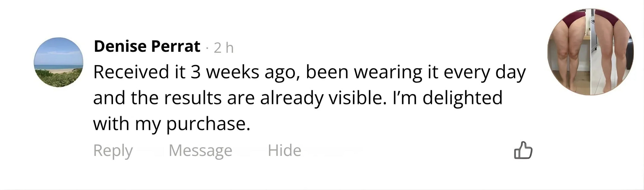The height and width of the screenshot is (190, 644).
Task: Click the word "wearing" in the comment
Action: [388, 72]
